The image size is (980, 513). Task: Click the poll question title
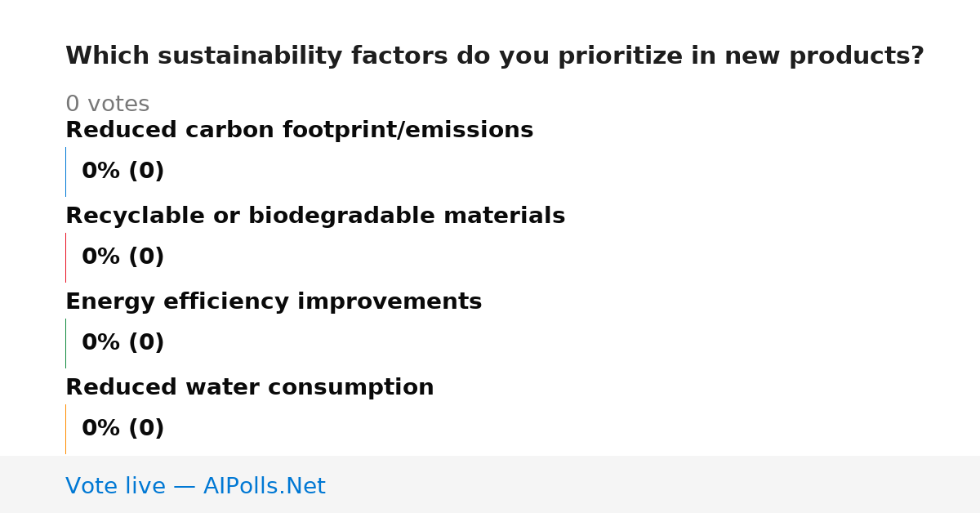pyautogui.click(x=494, y=56)
